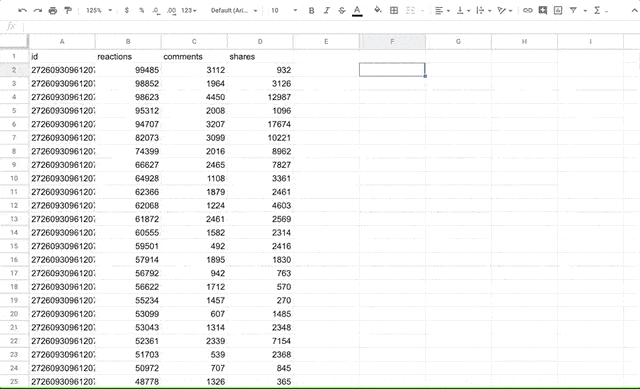Screen dimensions: 640x389
Task: Select the cell with reactions 82073
Action: pyautogui.click(x=128, y=138)
